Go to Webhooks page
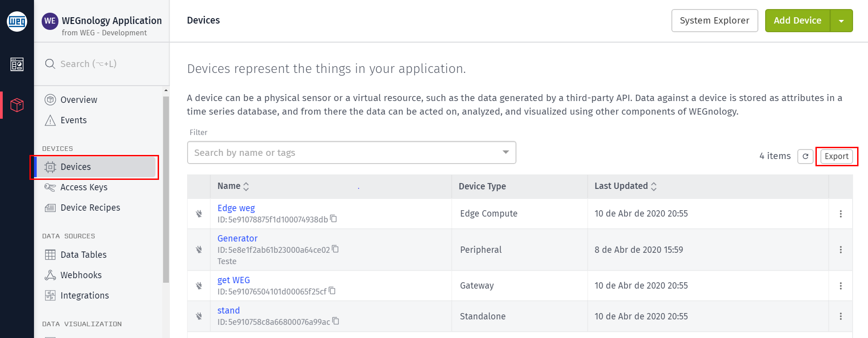Viewport: 868px width, 338px height. [81, 275]
